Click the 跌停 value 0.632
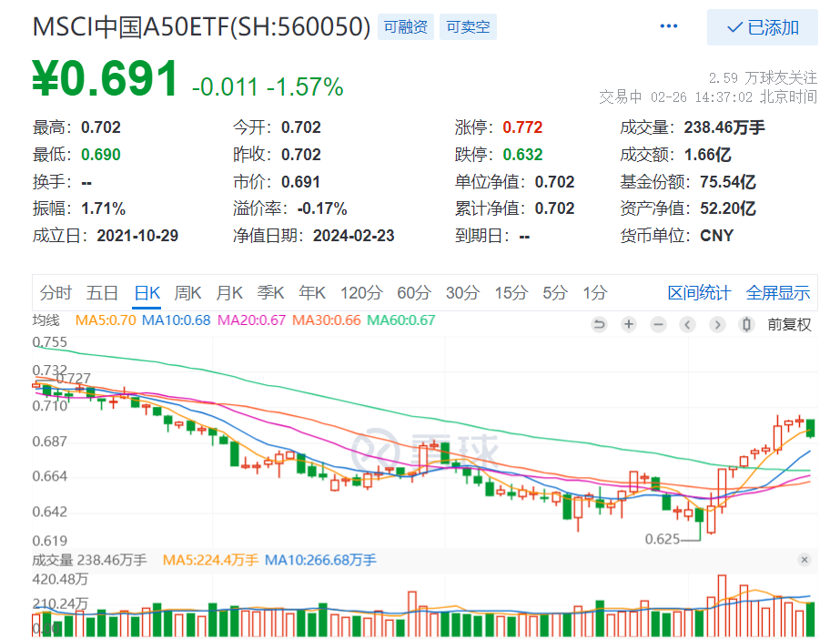 coord(522,155)
